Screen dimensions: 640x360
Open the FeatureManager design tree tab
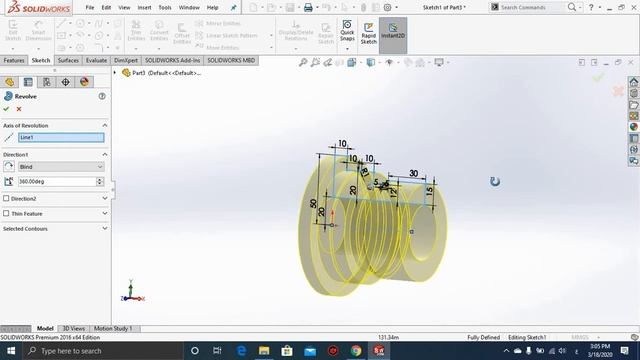coord(9,82)
